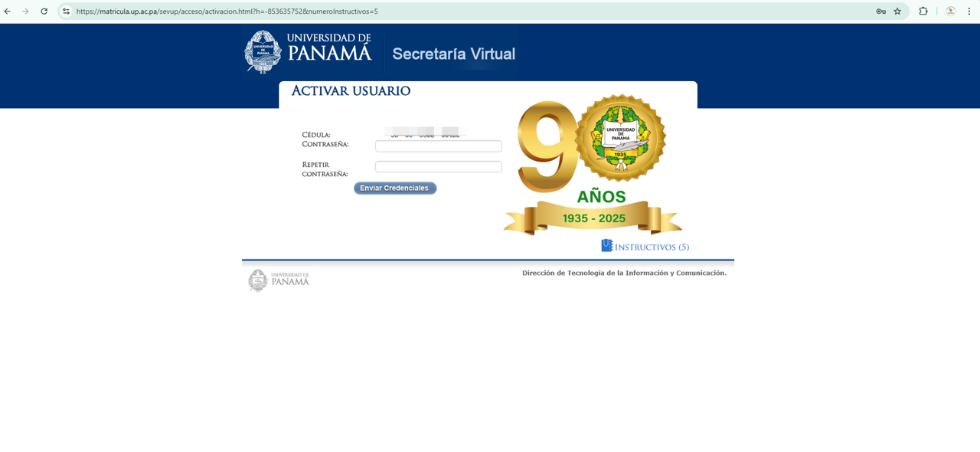Open site information icon in address bar
This screenshot has width=980, height=452.
(66, 11)
